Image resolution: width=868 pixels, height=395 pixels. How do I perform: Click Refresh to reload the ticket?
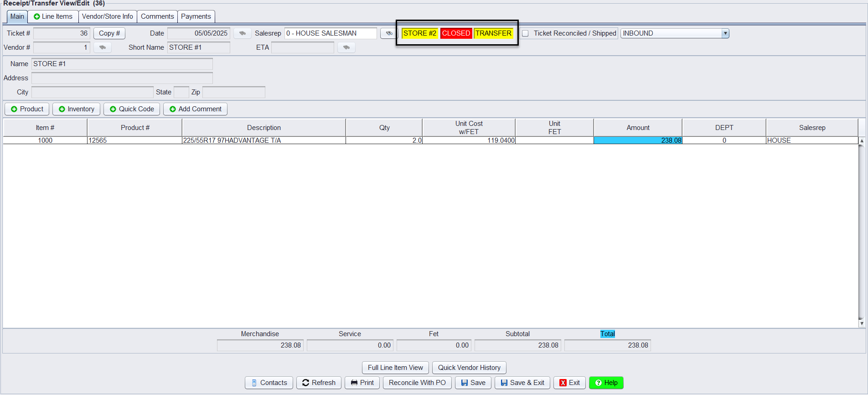coord(319,383)
